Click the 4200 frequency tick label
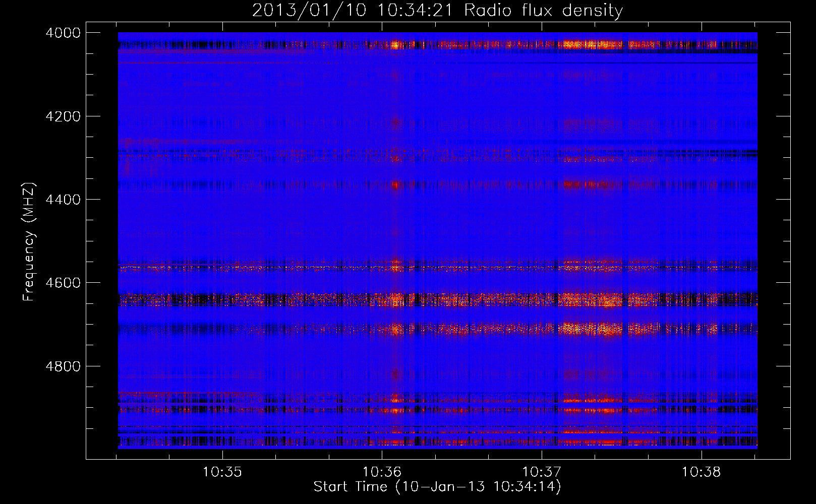The image size is (816, 504). [63, 116]
